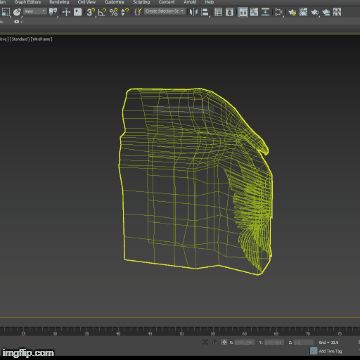
Task: Click the [Standard] viewport label
Action: [x=19, y=39]
